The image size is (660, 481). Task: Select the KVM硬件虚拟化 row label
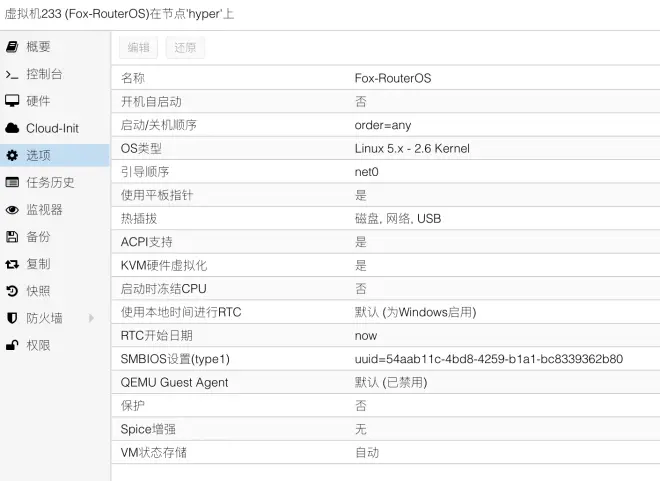(x=164, y=266)
